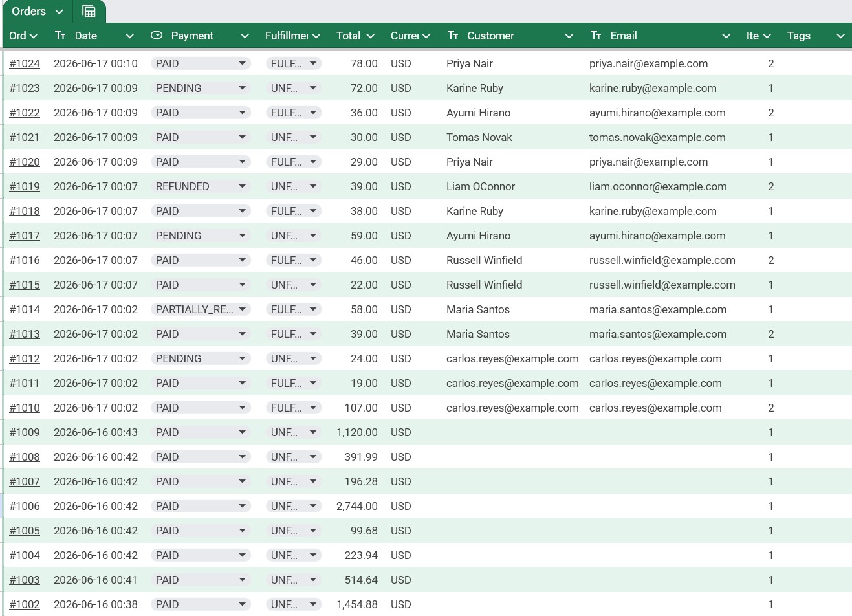
Task: Click the text type icon on Email column
Action: (596, 36)
